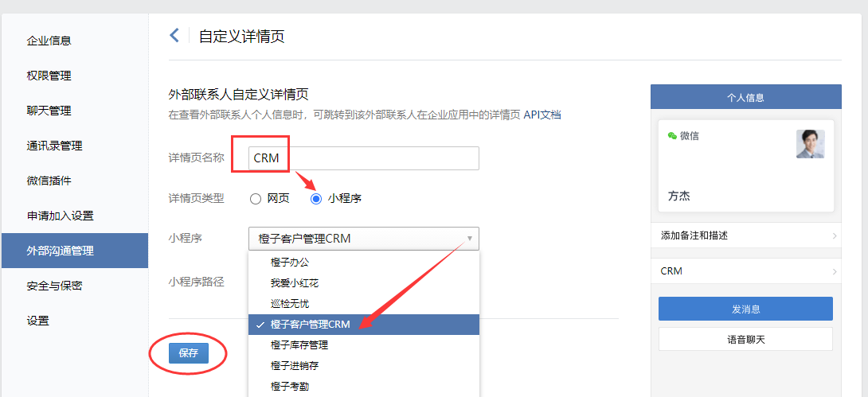Click the 发消息 button
This screenshot has height=397, width=868.
[x=745, y=309]
